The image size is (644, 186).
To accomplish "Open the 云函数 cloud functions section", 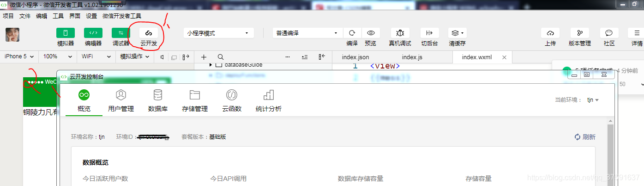I will 232,100.
